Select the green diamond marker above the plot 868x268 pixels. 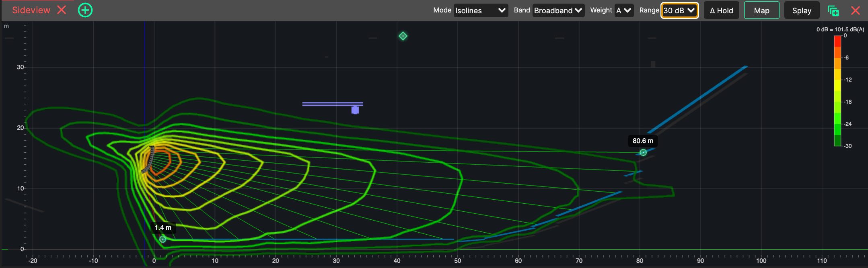tap(403, 36)
